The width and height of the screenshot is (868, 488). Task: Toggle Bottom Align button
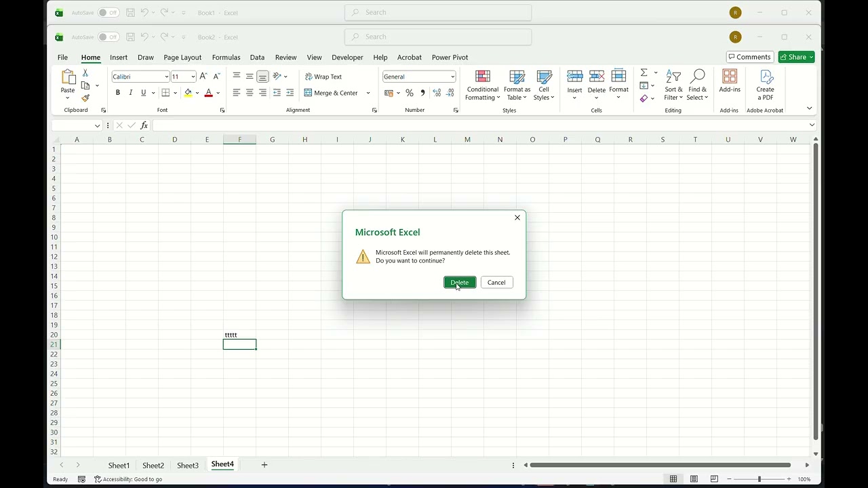point(262,77)
